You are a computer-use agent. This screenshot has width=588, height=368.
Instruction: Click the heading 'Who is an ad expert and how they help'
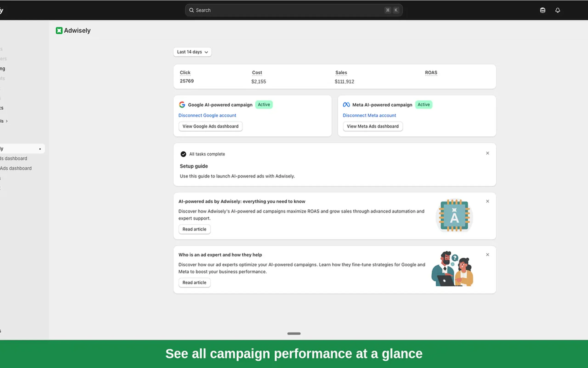[x=220, y=255]
